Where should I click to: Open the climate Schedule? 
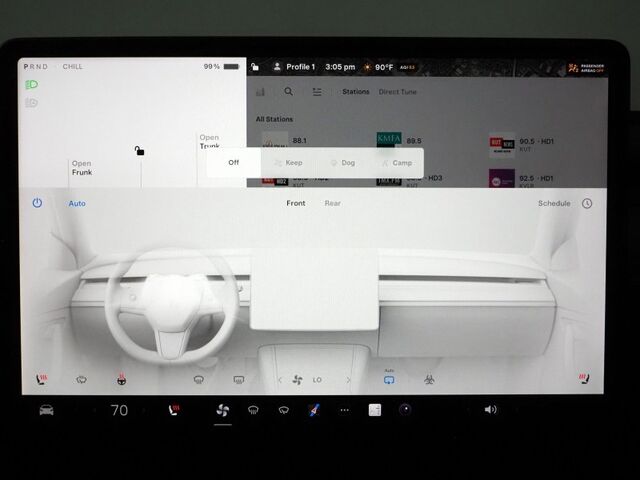coord(554,203)
